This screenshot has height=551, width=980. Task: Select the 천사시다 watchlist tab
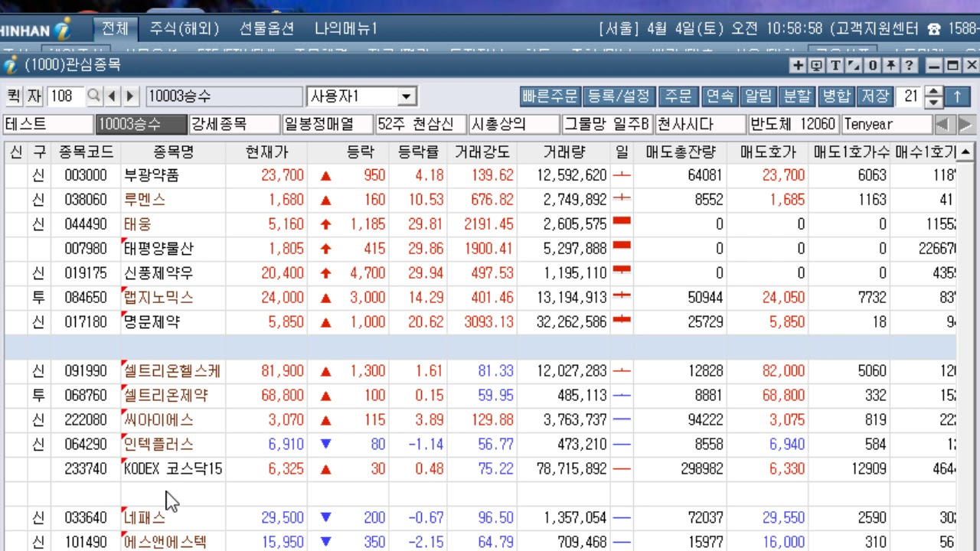click(701, 124)
